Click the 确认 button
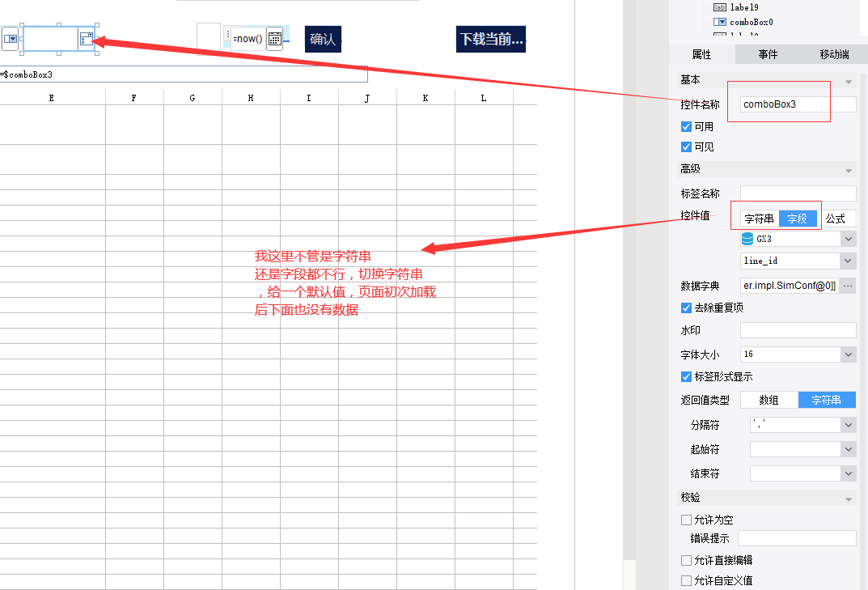The width and height of the screenshot is (868, 590). point(323,40)
